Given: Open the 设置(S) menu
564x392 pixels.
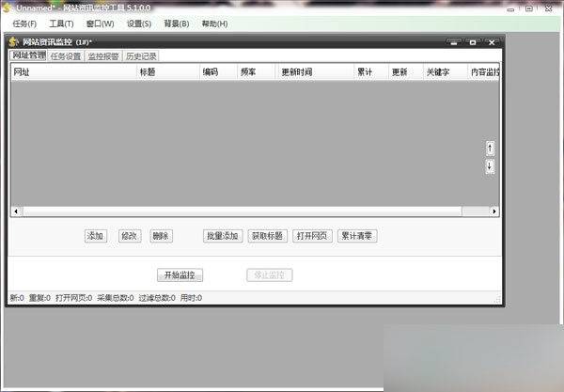Looking at the screenshot, I should click(x=139, y=24).
